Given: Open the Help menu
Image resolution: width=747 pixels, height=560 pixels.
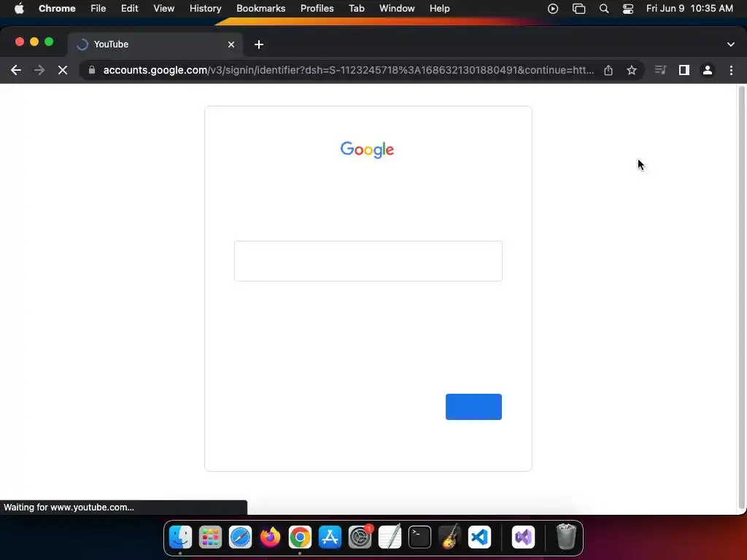Looking at the screenshot, I should coord(439,9).
